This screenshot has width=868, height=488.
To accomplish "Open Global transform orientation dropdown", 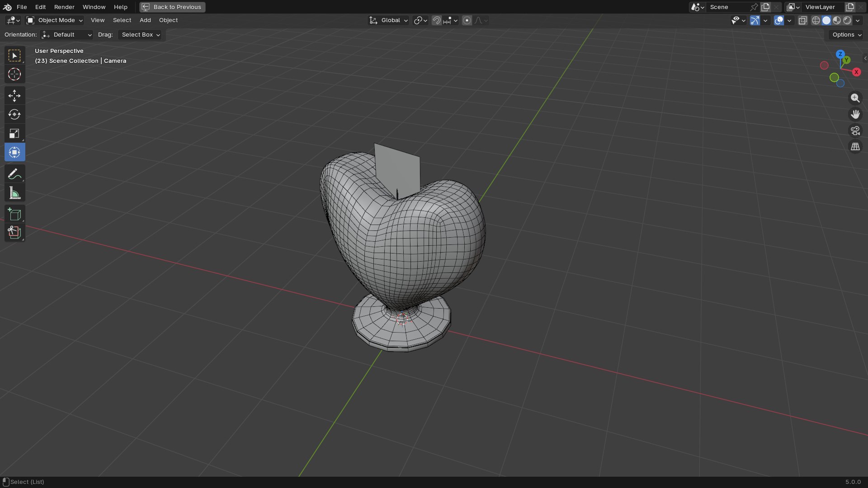I will click(x=388, y=20).
